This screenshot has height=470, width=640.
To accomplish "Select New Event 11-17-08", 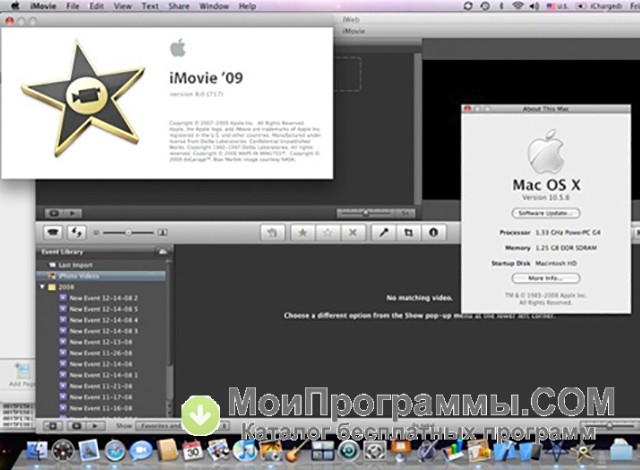I will 102,397.
